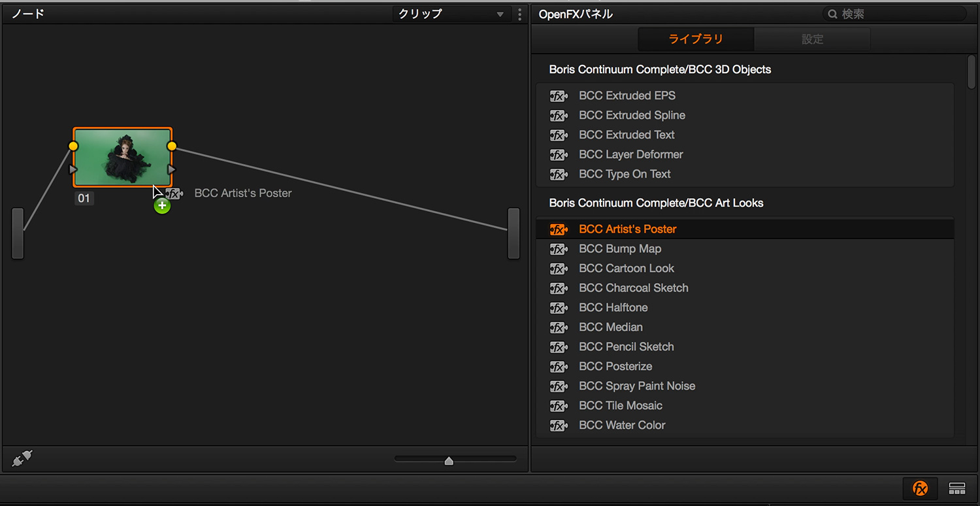980x506 pixels.
Task: Select the node 01 thumbnail
Action: (122, 158)
